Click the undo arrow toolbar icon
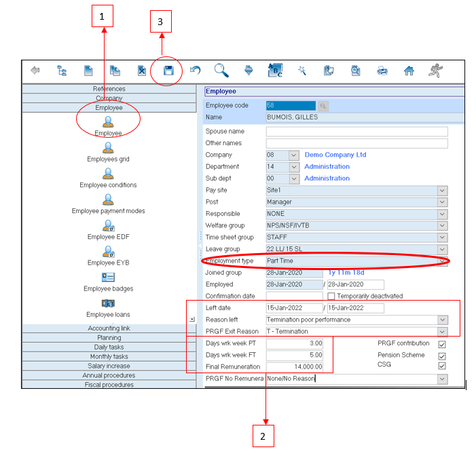The height and width of the screenshot is (456, 476). coord(196,70)
